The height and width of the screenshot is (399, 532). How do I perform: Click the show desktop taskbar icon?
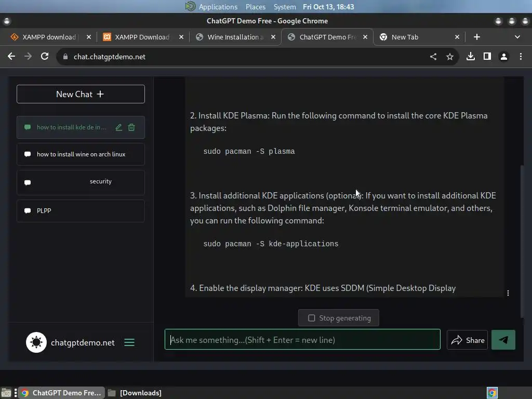coord(6,393)
